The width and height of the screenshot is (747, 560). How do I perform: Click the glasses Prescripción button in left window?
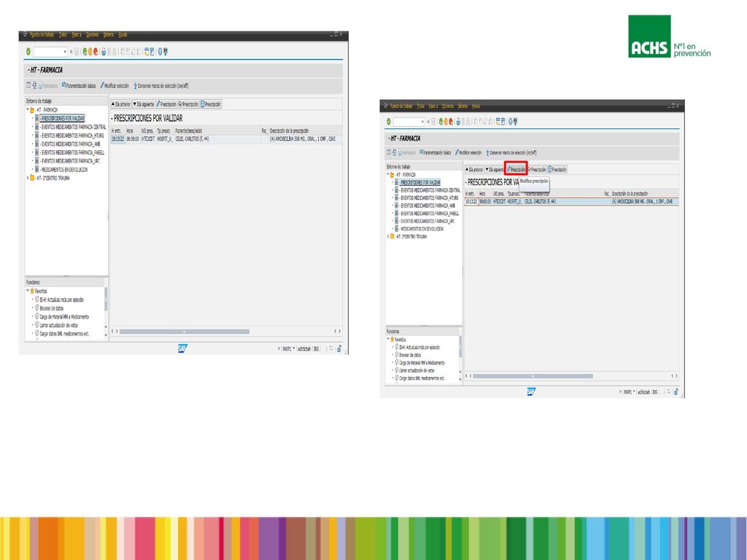[x=188, y=104]
